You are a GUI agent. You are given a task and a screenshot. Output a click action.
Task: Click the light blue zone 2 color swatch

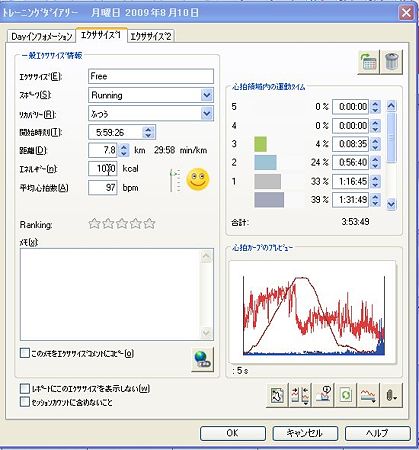pos(265,162)
